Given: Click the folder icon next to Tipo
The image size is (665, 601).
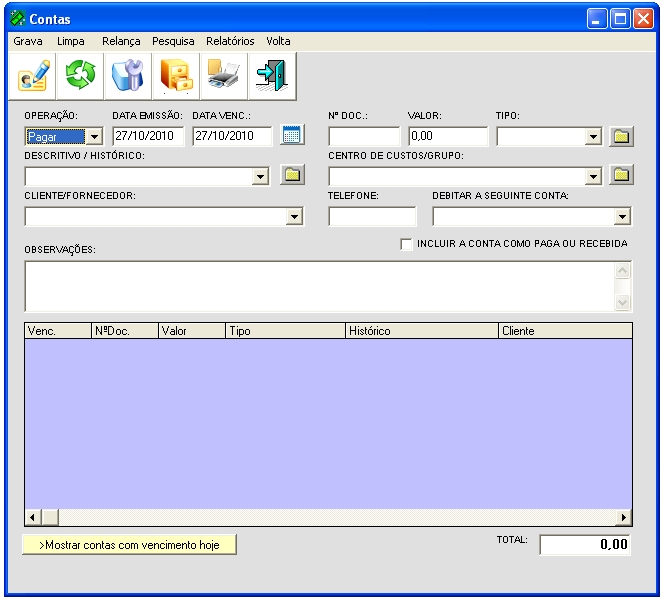Looking at the screenshot, I should point(620,136).
